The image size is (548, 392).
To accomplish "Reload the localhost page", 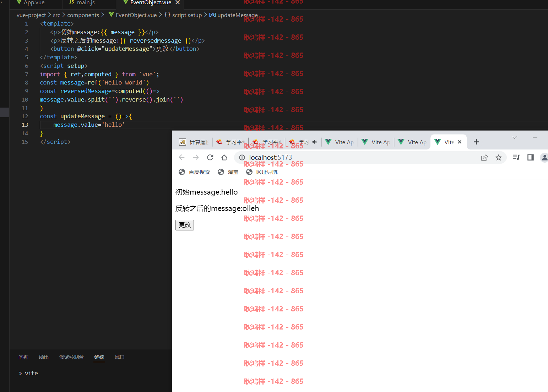I will pos(210,157).
